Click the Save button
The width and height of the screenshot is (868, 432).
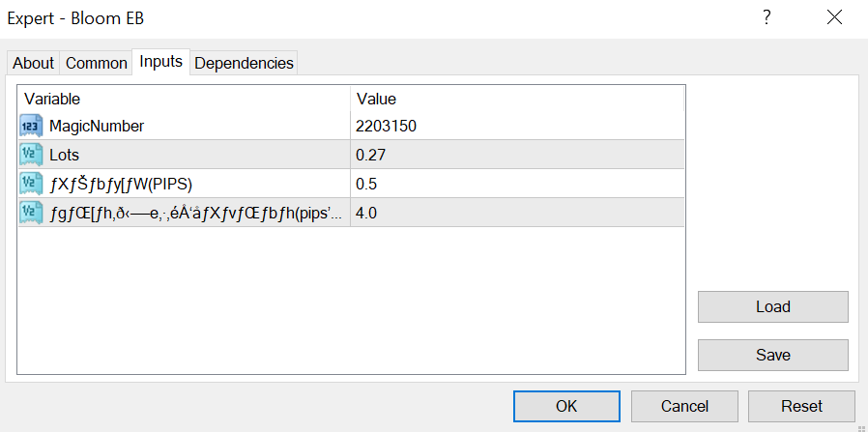(x=772, y=355)
